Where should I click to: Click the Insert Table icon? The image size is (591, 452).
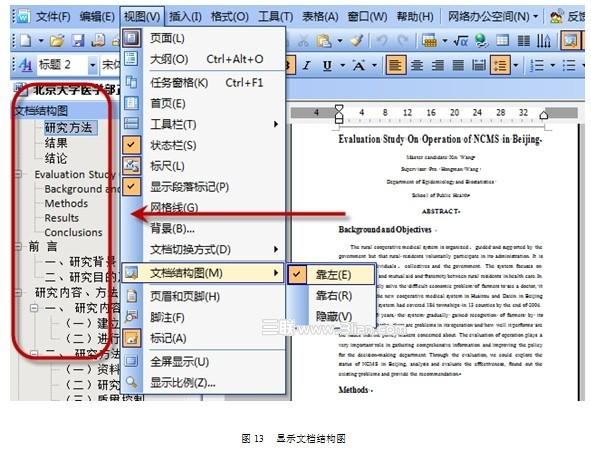429,41
